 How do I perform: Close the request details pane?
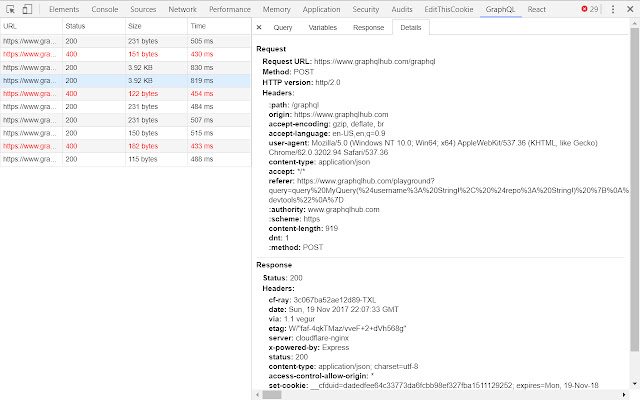tap(260, 28)
